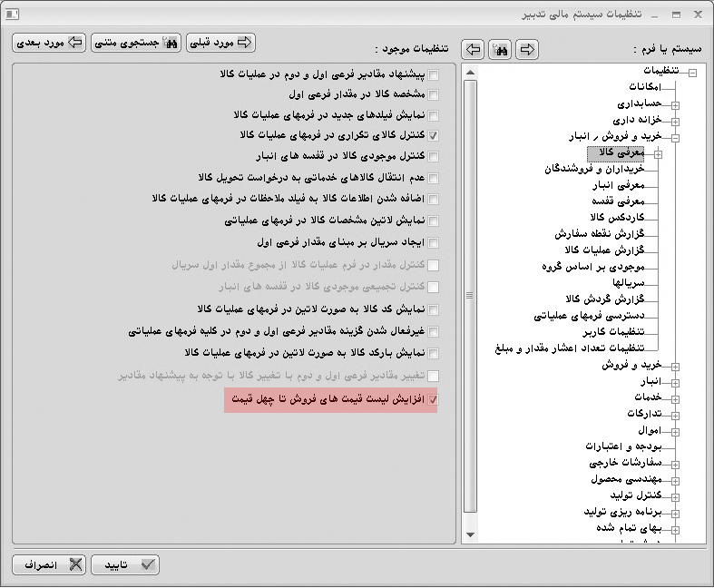Collapse the خرید و فروش / انبار node
The height and width of the screenshot is (588, 714).
(675, 138)
